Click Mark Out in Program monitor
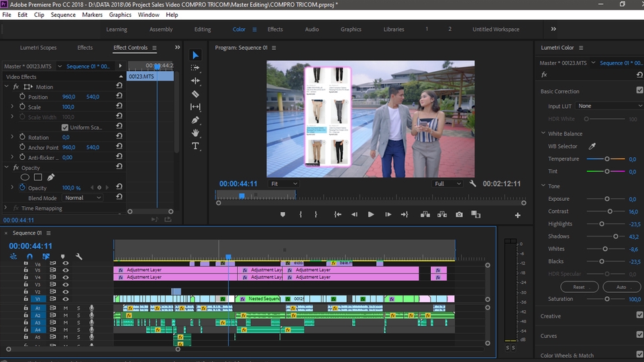644x362 pixels. click(315, 215)
